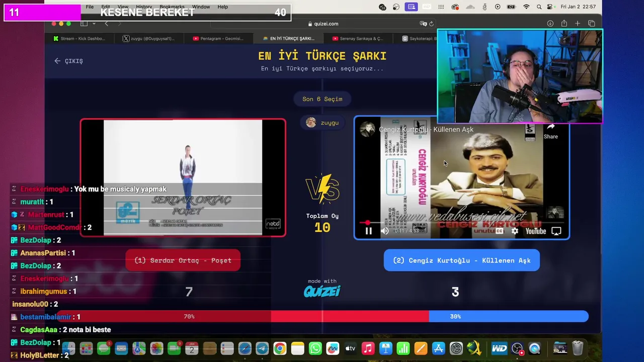Cast video with the player's cast icon

(556, 231)
